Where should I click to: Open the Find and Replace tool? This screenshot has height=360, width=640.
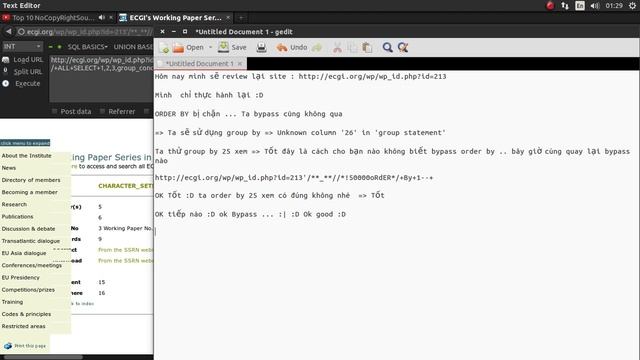click(x=403, y=48)
